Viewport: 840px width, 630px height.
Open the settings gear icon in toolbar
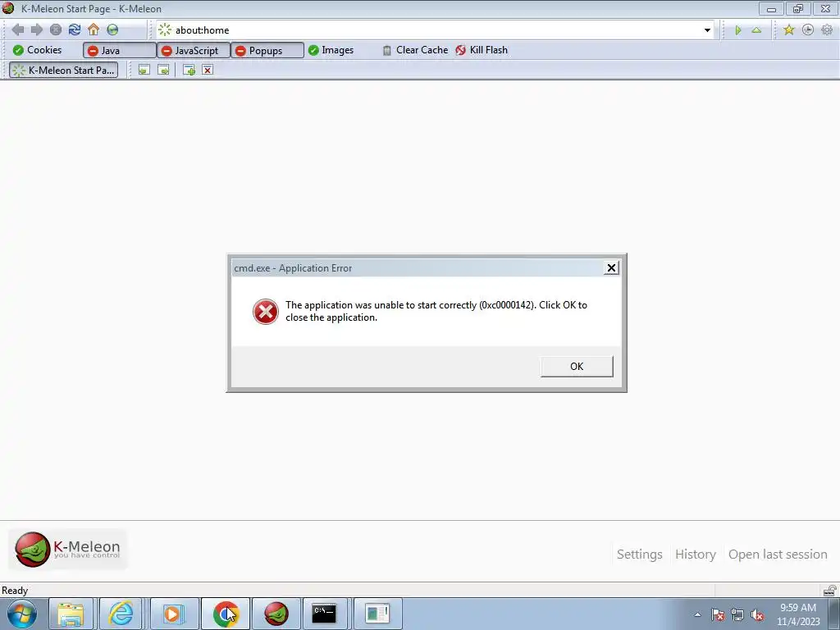827,30
